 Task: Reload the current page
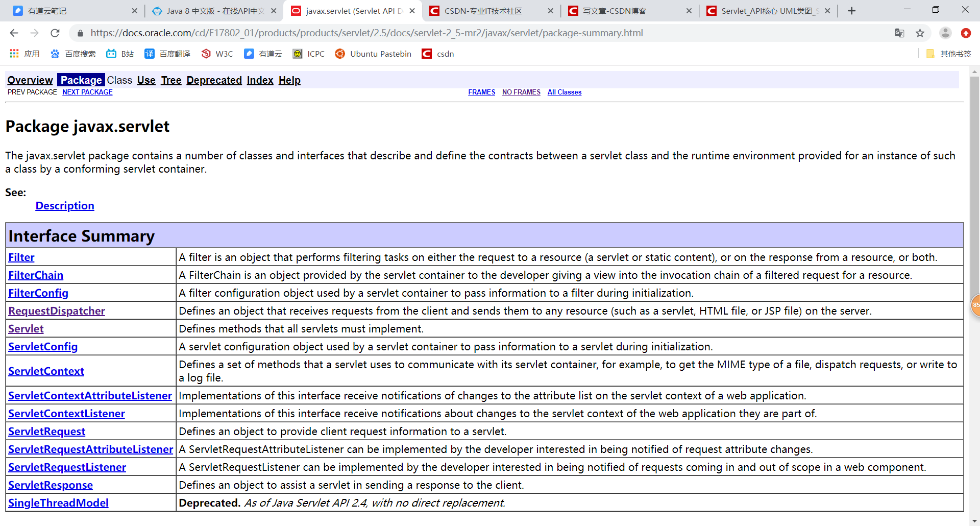[55, 33]
